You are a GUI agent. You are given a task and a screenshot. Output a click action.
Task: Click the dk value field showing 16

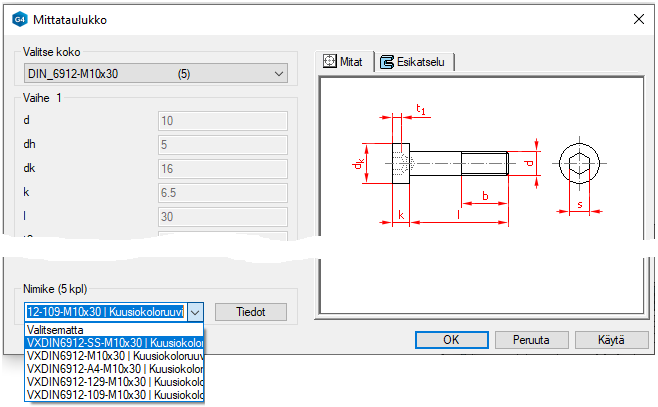[223, 169]
